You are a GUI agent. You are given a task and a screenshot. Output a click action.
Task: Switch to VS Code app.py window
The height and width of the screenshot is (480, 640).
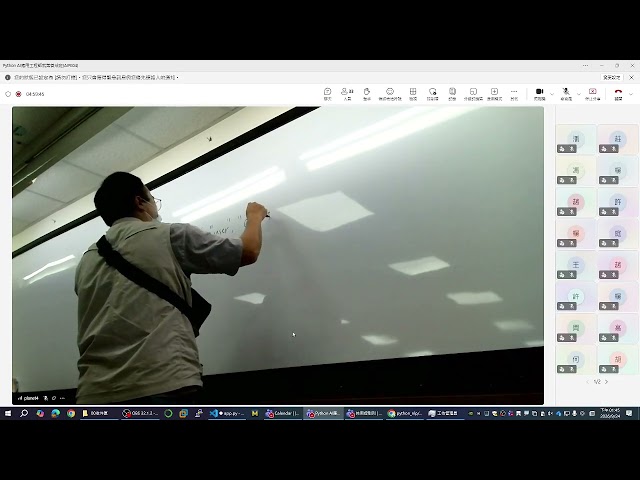coord(227,413)
